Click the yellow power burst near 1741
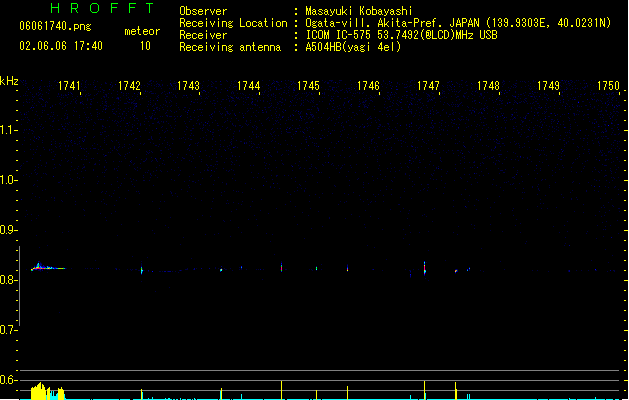629x400 pixels. (47, 391)
